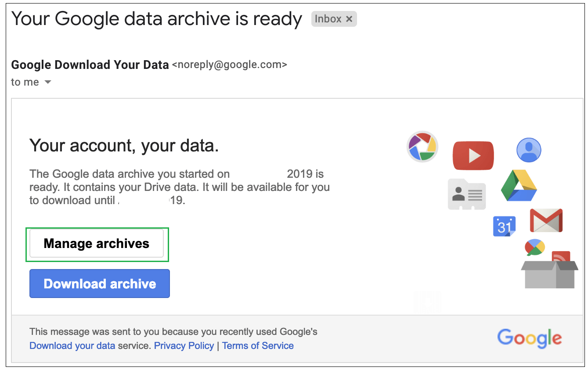This screenshot has width=588, height=370.
Task: Click the noreply@google.com sender address
Action: 229,65
